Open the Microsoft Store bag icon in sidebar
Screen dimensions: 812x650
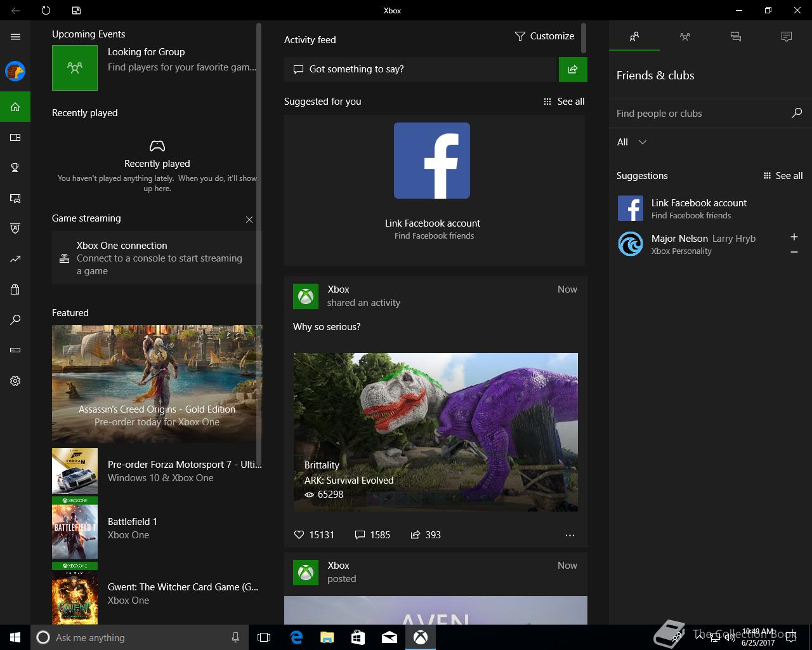(15, 289)
